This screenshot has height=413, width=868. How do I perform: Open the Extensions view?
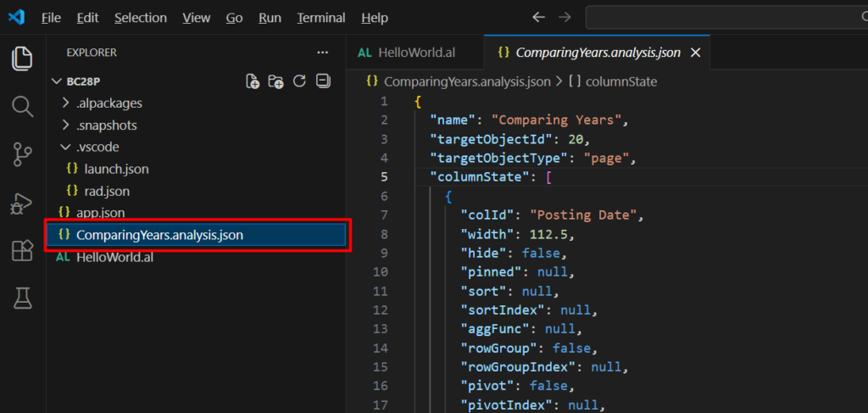coord(22,251)
